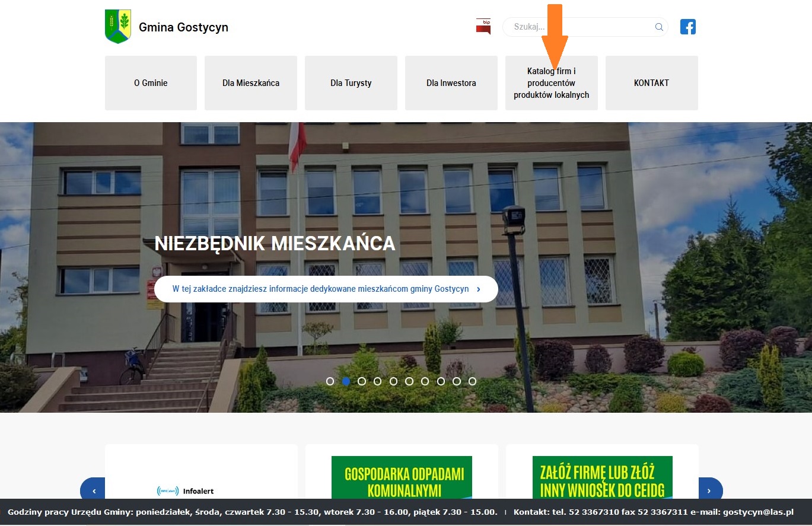Click the Gmina Gostycyn coat of arms logo
The width and height of the screenshot is (812, 526).
118,27
